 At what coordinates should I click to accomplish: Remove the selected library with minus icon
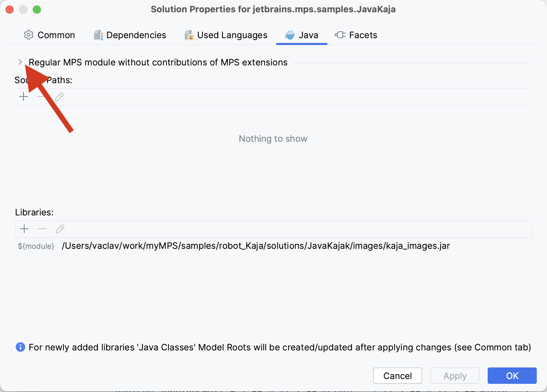(x=42, y=229)
